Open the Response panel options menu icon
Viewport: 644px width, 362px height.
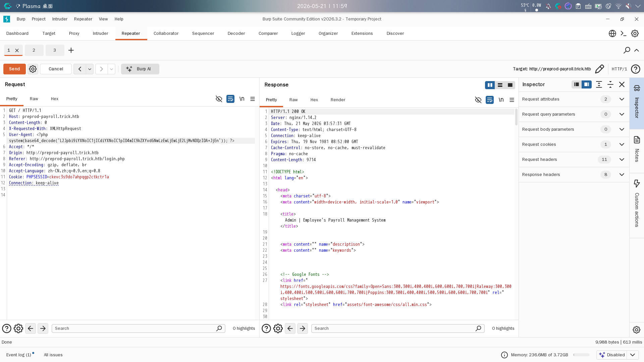point(512,100)
